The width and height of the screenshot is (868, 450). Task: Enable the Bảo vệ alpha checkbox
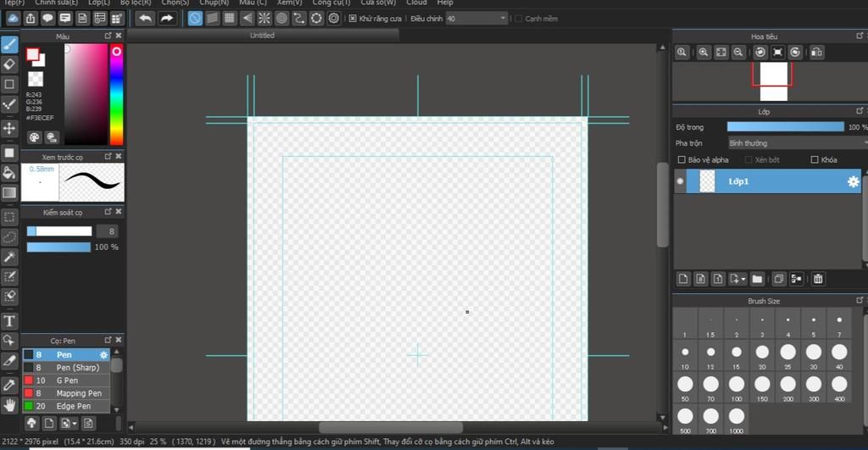pyautogui.click(x=682, y=159)
